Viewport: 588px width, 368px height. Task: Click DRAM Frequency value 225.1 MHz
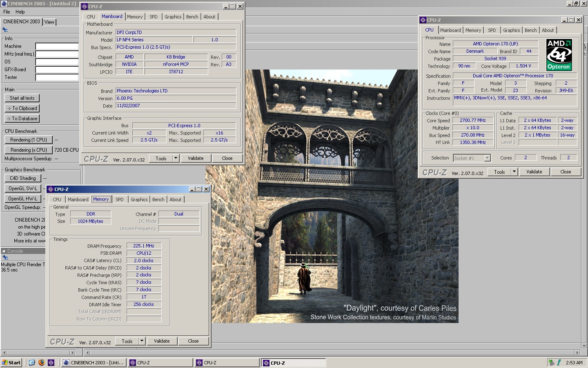(144, 246)
